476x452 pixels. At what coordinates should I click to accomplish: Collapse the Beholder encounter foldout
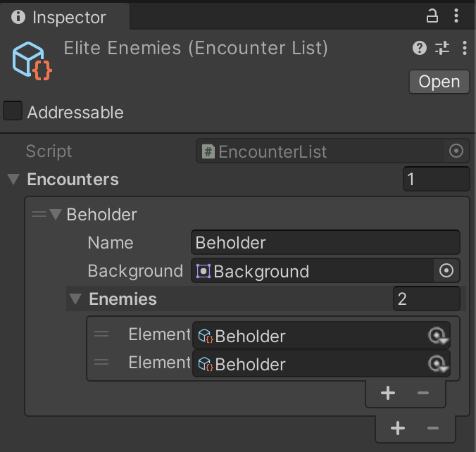coord(56,214)
